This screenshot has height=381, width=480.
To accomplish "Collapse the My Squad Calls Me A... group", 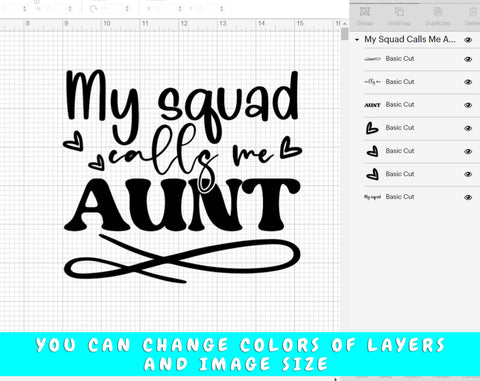I will 357,40.
